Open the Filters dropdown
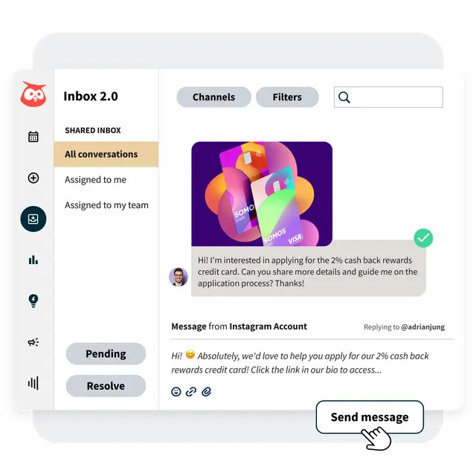This screenshot has height=476, width=476. (287, 97)
